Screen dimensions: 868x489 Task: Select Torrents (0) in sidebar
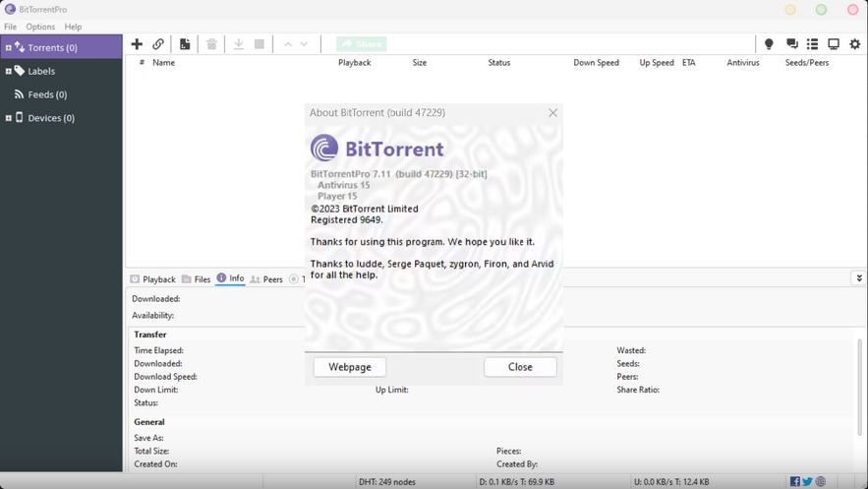point(62,47)
